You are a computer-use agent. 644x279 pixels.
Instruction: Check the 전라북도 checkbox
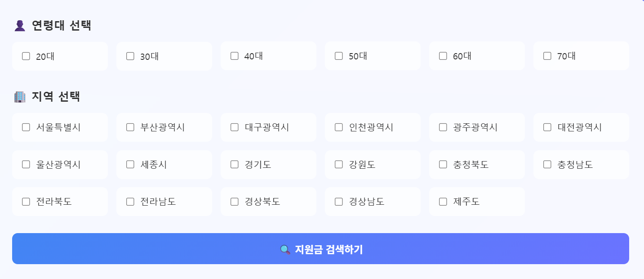pyautogui.click(x=26, y=202)
